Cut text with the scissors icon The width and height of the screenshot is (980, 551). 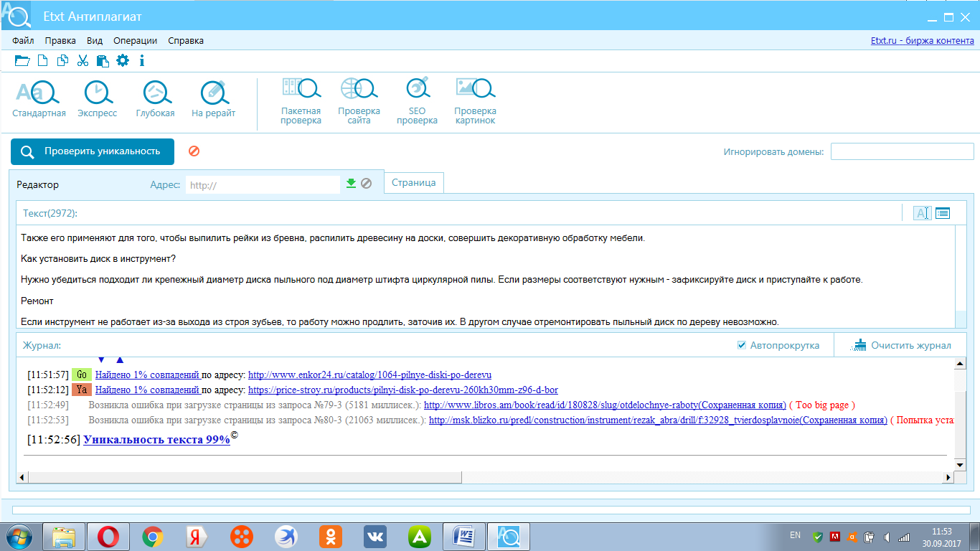(83, 61)
